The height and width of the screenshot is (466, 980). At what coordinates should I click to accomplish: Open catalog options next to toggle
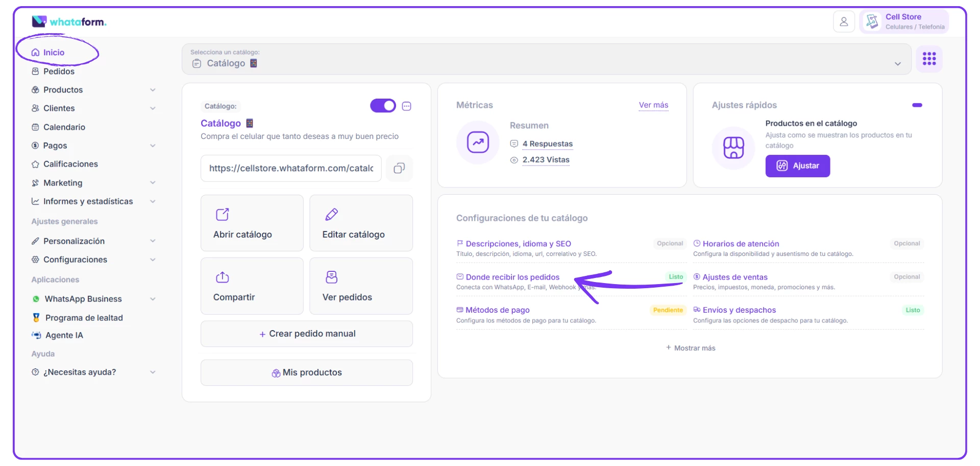[x=407, y=106]
